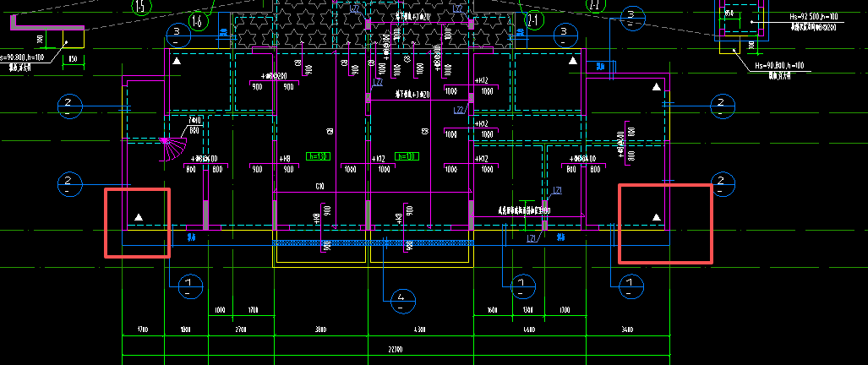The width and height of the screenshot is (868, 365).
Task: Click the green h=100 slab thickness label
Action: pos(407,156)
